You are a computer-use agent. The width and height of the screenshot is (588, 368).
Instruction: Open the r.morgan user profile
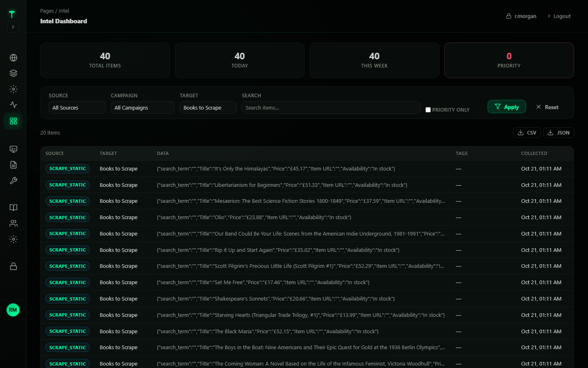pos(521,16)
